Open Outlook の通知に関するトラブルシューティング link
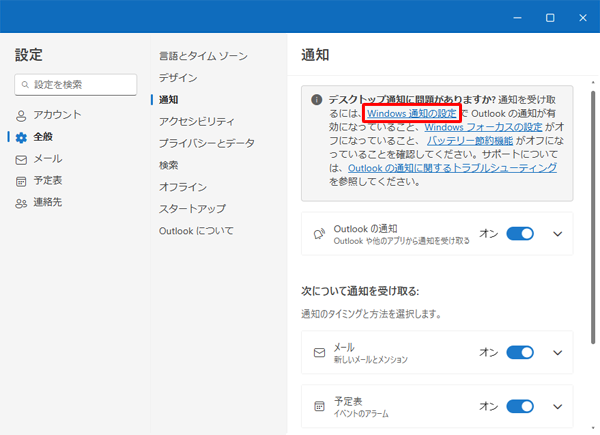600x435 pixels. pyautogui.click(x=452, y=168)
